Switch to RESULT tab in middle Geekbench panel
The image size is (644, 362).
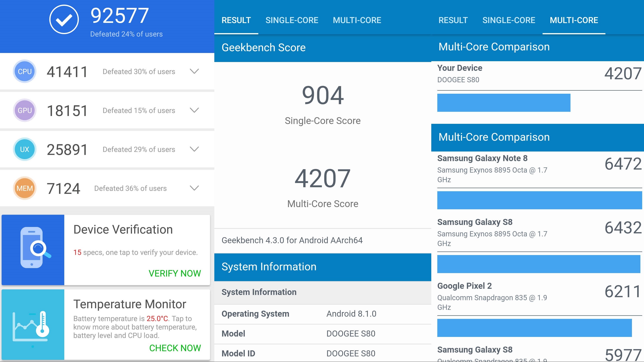tap(236, 20)
